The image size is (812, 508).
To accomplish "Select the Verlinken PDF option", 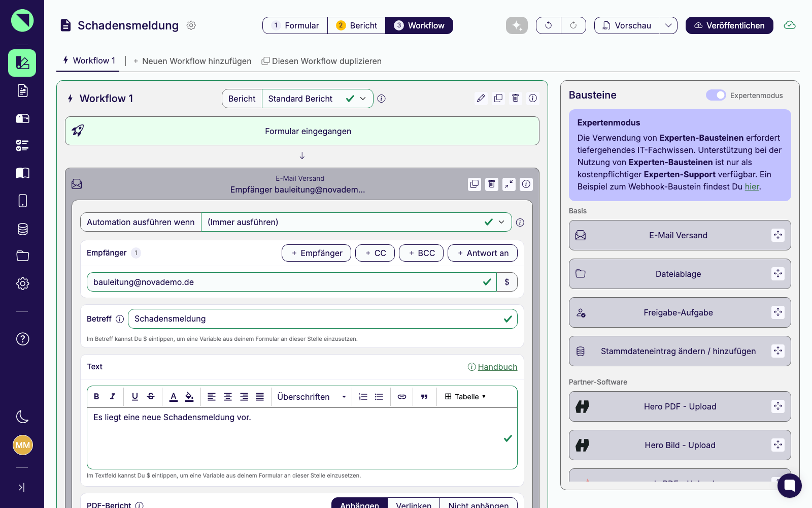I will (414, 504).
